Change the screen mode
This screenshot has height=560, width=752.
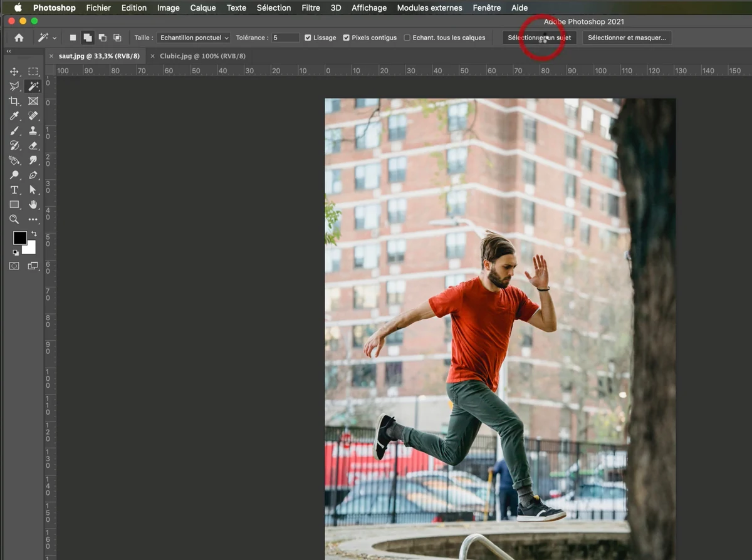coord(33,266)
